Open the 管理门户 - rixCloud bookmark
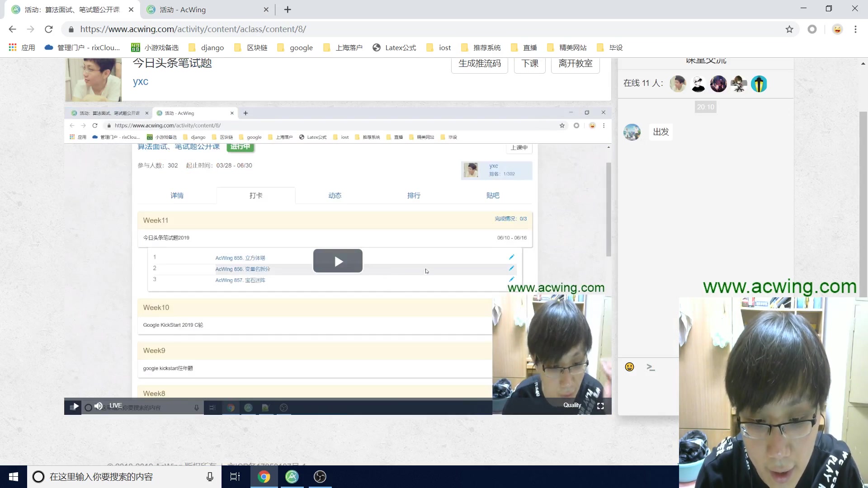868x488 pixels. pyautogui.click(x=82, y=47)
